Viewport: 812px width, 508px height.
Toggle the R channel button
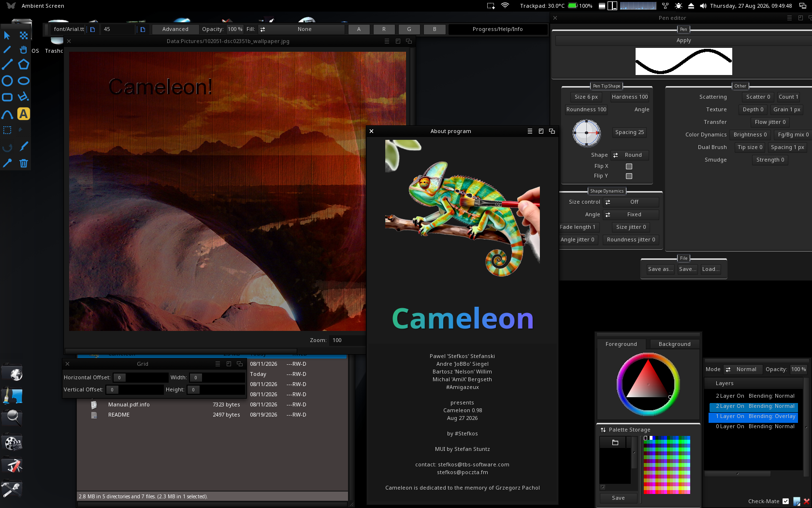pyautogui.click(x=384, y=29)
